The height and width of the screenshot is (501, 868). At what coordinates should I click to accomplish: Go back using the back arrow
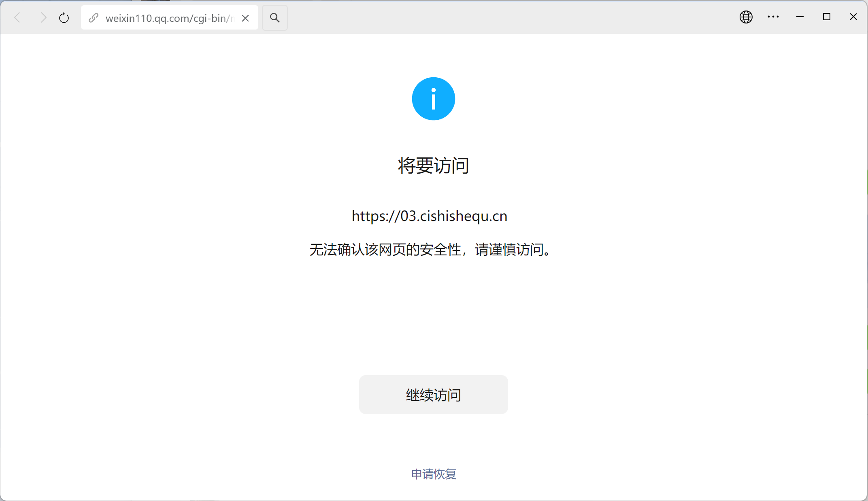pyautogui.click(x=17, y=18)
